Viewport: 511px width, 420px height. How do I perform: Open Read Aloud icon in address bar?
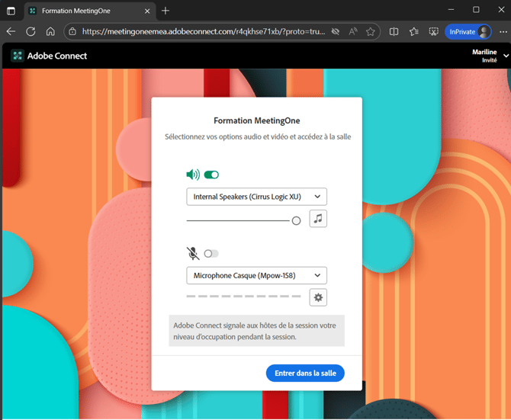pyautogui.click(x=353, y=31)
